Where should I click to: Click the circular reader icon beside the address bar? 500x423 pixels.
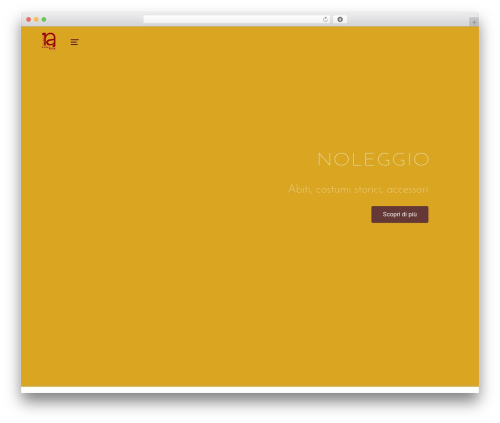click(340, 19)
